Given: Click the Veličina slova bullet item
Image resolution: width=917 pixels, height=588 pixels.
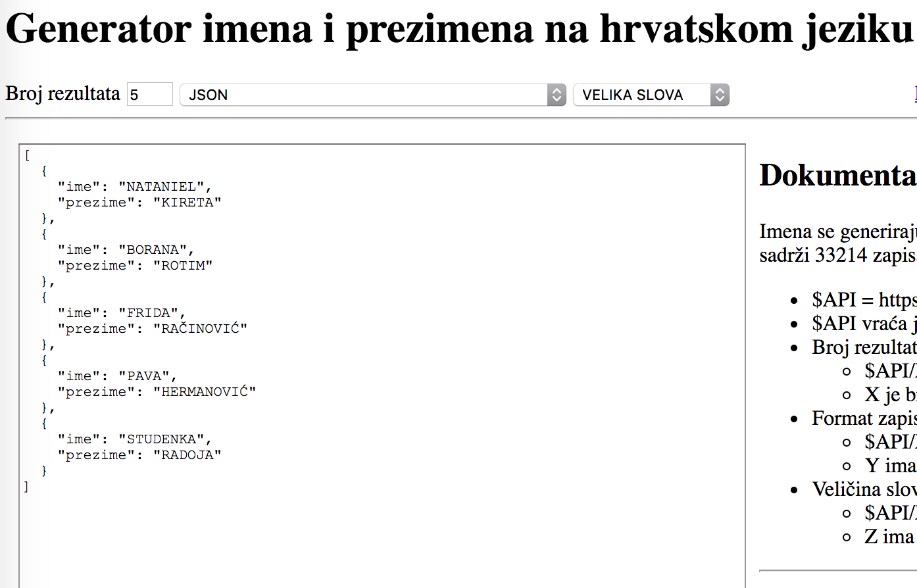Looking at the screenshot, I should click(x=863, y=489).
